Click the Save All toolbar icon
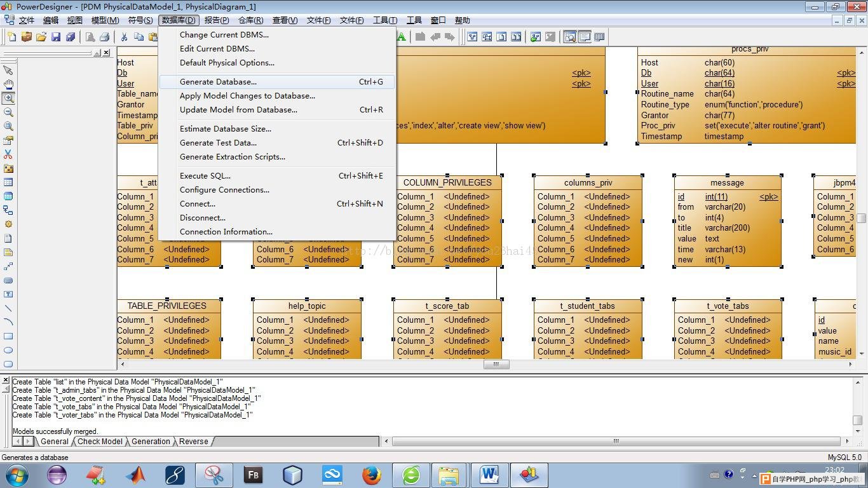 (71, 37)
